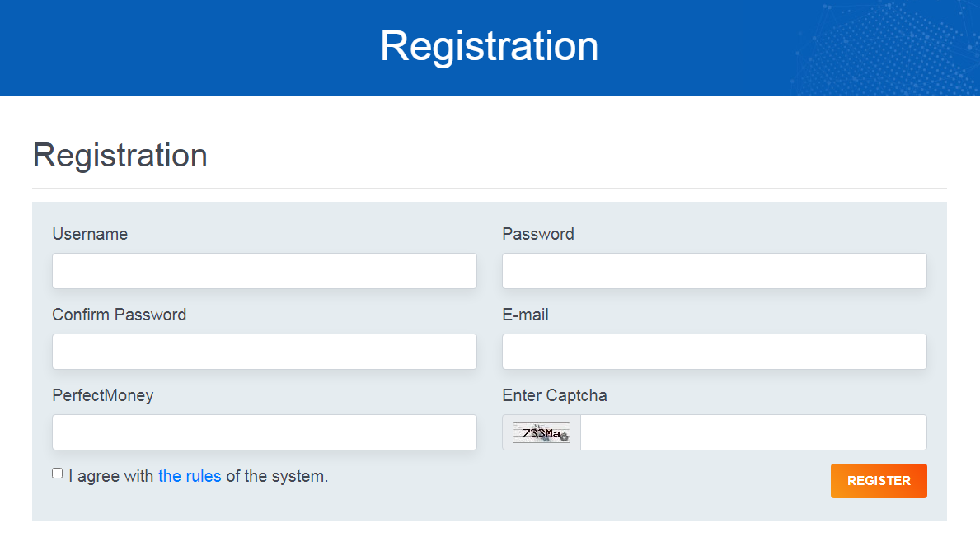
Task: Click the Enter Captcha label
Action: pyautogui.click(x=555, y=395)
